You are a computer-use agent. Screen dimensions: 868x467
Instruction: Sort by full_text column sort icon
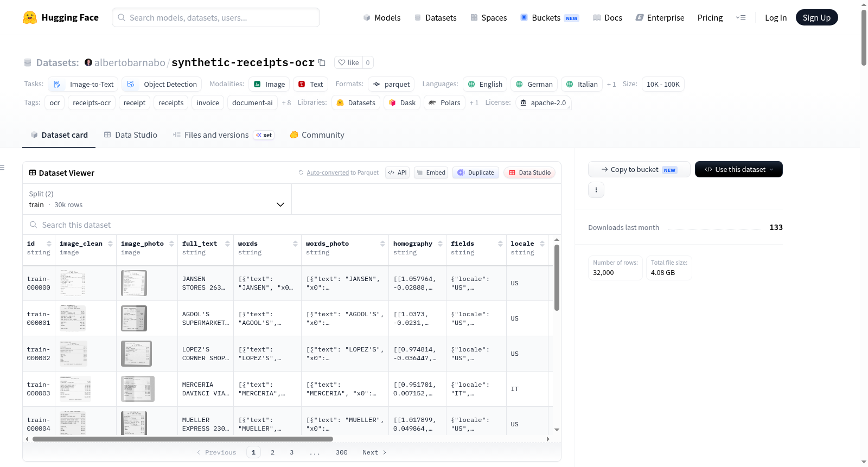coord(227,244)
